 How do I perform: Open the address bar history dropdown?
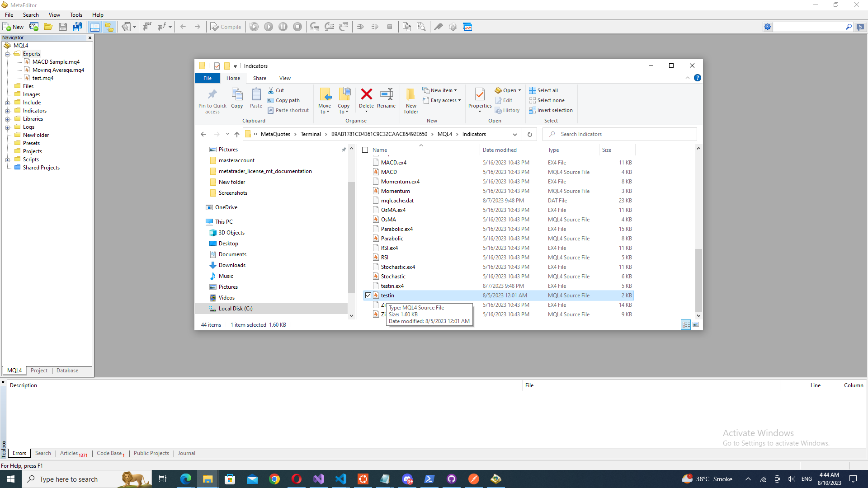pyautogui.click(x=514, y=134)
